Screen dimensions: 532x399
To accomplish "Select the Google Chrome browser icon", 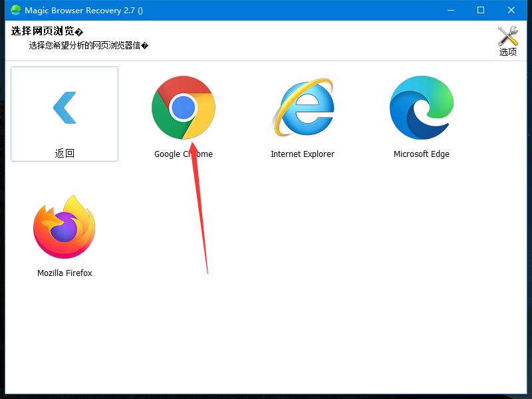I will coord(184,108).
